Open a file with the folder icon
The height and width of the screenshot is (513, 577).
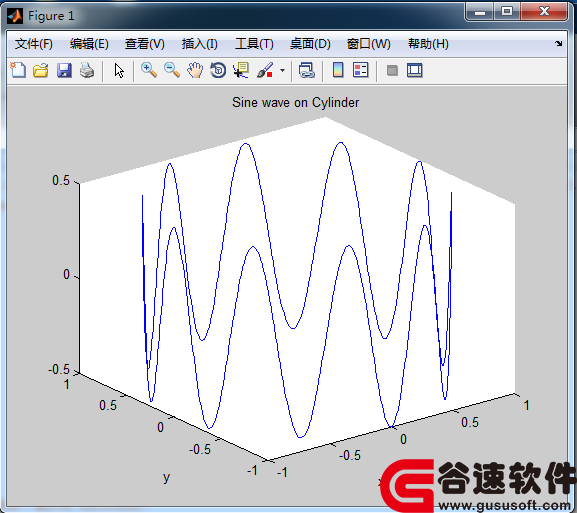pos(40,70)
